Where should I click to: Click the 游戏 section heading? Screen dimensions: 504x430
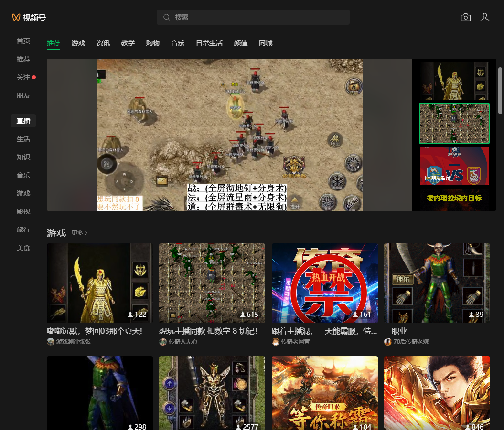(56, 233)
